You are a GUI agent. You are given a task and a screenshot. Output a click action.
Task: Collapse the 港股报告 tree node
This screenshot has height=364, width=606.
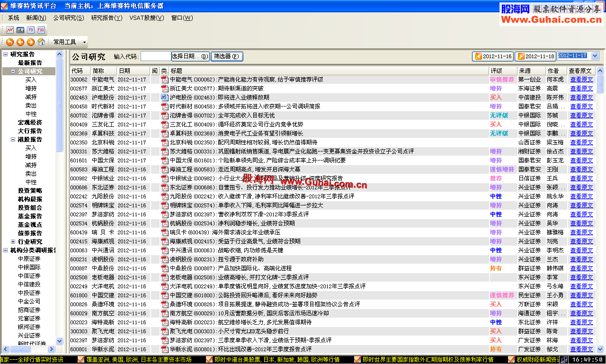pyautogui.click(x=13, y=140)
